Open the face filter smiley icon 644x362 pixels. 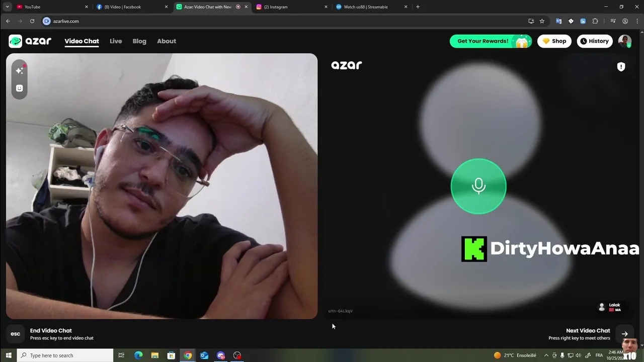pyautogui.click(x=19, y=88)
